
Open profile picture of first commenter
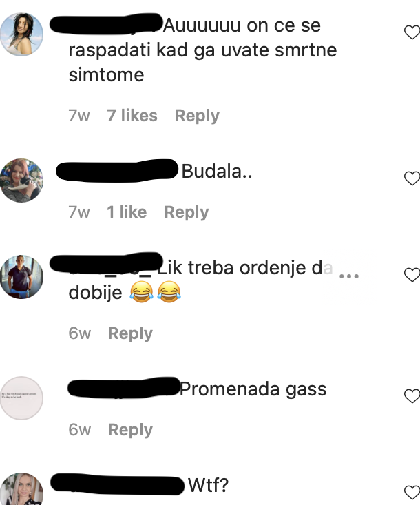tap(21, 34)
